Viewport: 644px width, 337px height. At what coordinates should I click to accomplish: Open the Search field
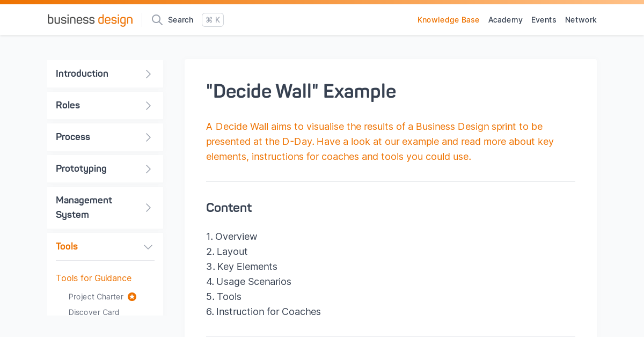[x=187, y=20]
